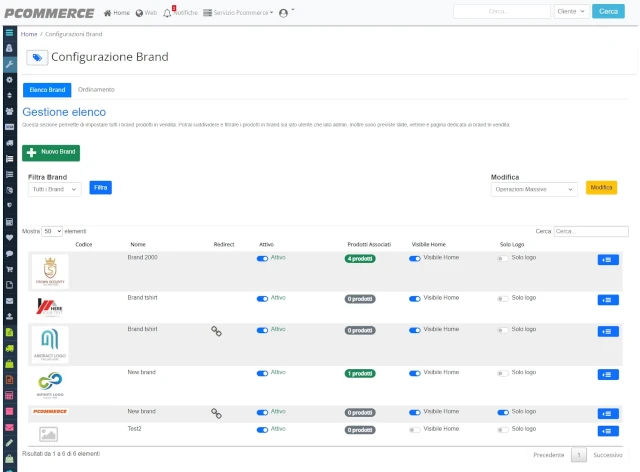This screenshot has height=472, width=640.
Task: Click the Cerca button in top bar
Action: [x=608, y=11]
